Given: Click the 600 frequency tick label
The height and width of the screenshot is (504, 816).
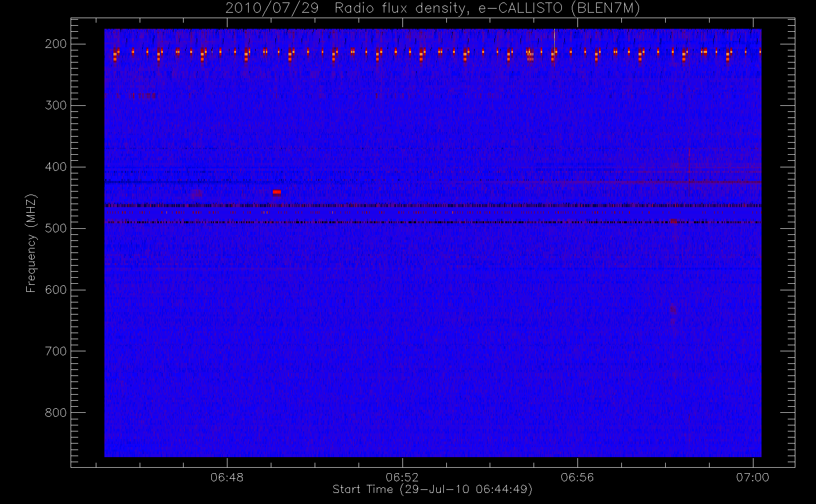Looking at the screenshot, I should [x=55, y=290].
